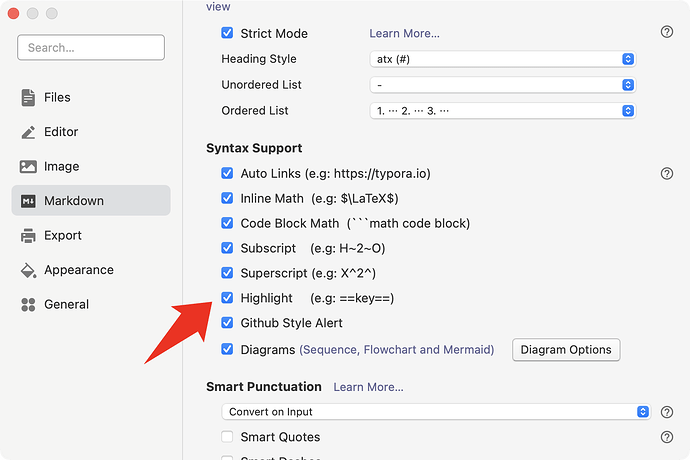Open the Ordered List dropdown
Screen dimensions: 690x460
tap(503, 111)
